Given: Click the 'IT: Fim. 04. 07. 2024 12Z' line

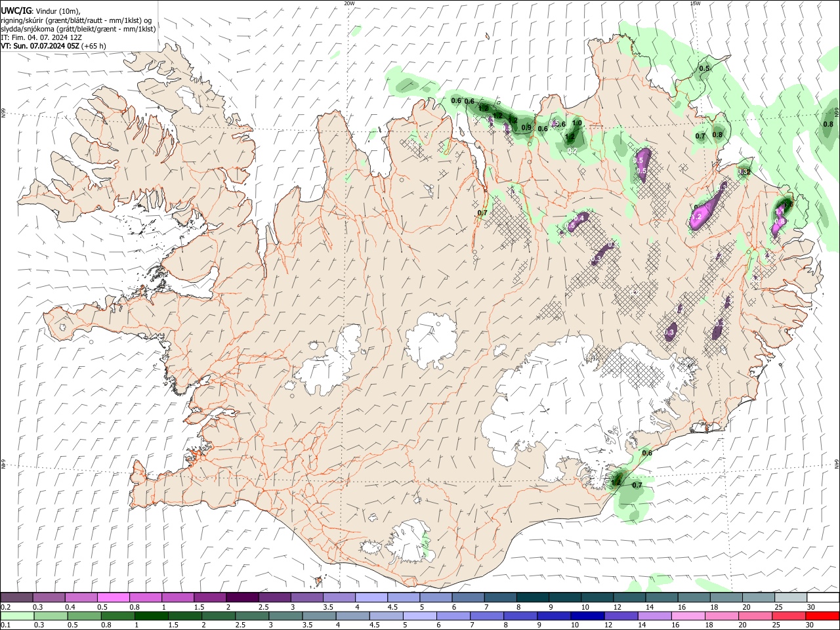Looking at the screenshot, I should 43,37.
